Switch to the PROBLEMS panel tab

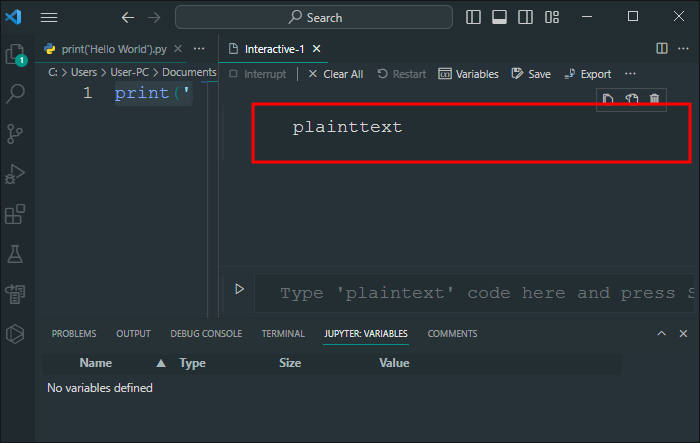pyautogui.click(x=74, y=334)
